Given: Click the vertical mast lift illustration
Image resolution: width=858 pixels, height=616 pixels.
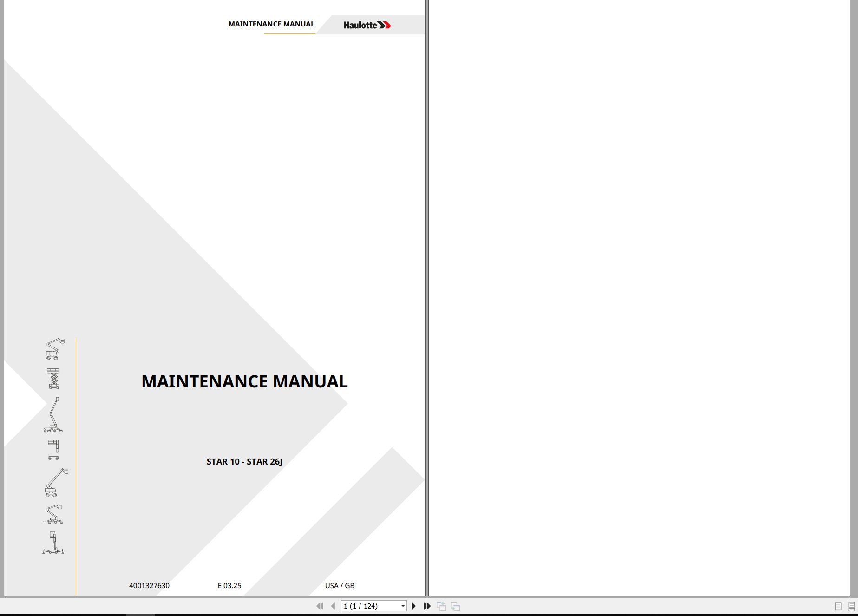Looking at the screenshot, I should [x=53, y=450].
